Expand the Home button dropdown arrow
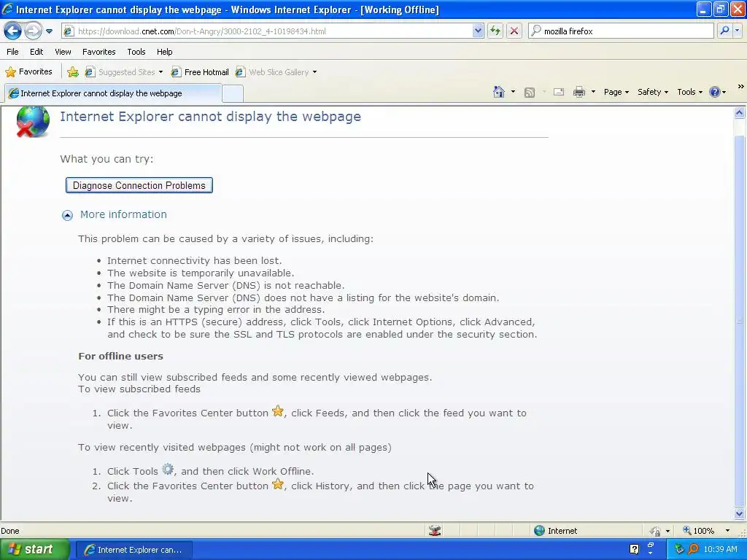This screenshot has height=560, width=747. [x=513, y=92]
